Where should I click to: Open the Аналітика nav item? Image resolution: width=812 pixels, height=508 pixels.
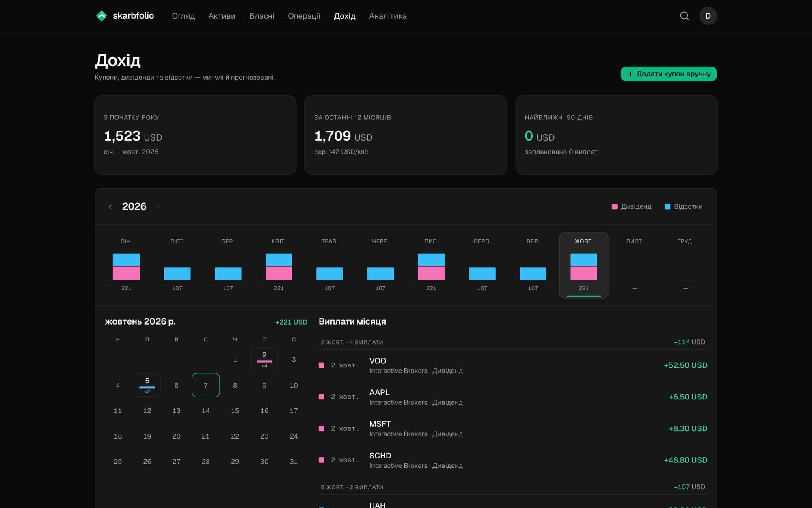[388, 16]
